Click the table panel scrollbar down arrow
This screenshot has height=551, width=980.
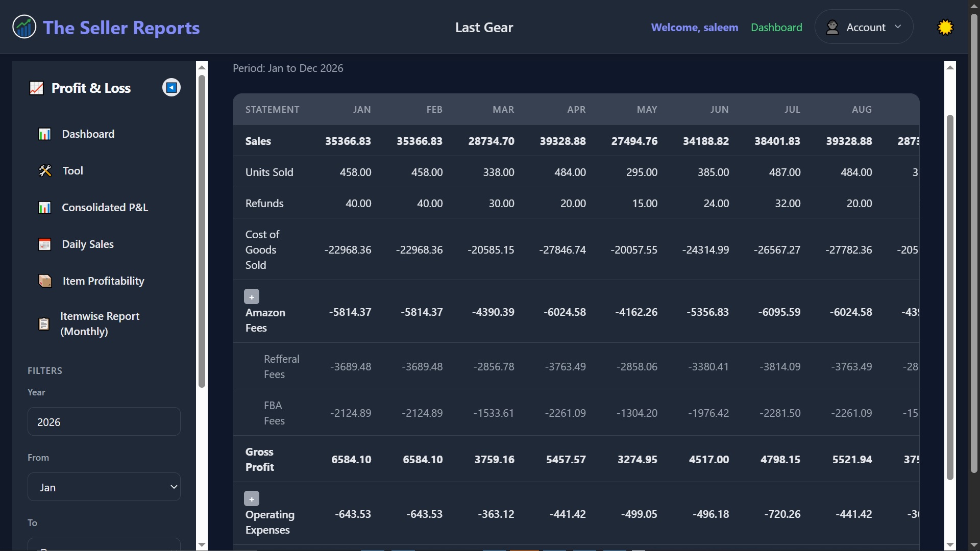(950, 545)
